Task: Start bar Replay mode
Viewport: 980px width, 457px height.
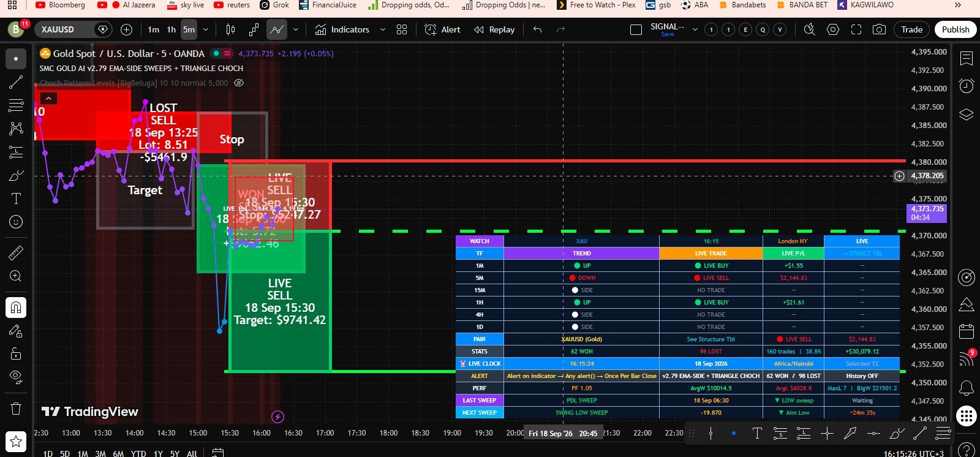Action: [494, 29]
